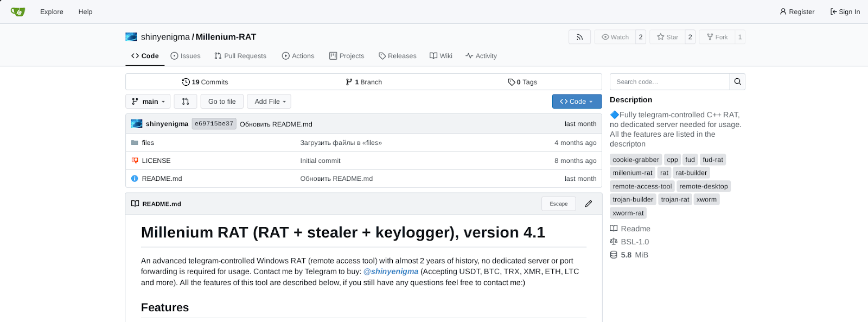The image size is (868, 322).
Task: Select the xworm-rat topic tag
Action: (x=628, y=213)
